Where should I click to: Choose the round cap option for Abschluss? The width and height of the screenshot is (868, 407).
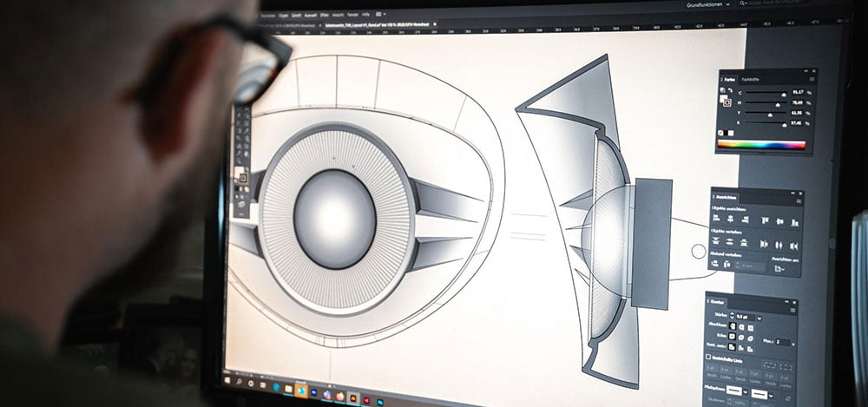click(741, 327)
